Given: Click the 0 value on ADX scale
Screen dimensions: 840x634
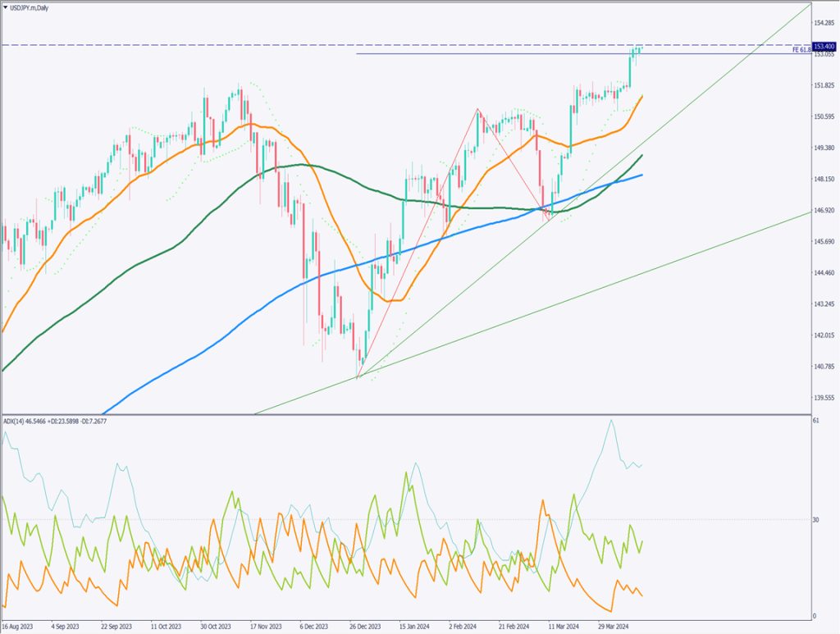Looking at the screenshot, I should point(814,616).
